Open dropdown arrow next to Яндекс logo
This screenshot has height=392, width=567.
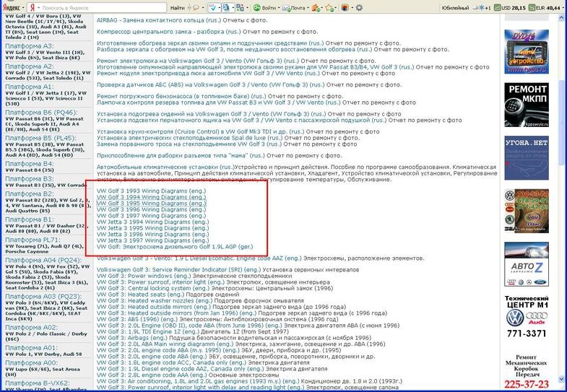(x=24, y=8)
